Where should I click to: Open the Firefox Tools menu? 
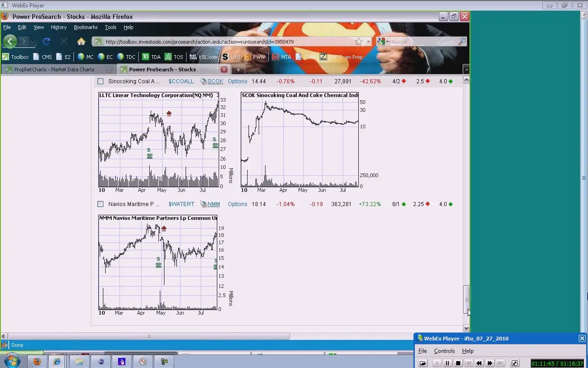[x=111, y=27]
